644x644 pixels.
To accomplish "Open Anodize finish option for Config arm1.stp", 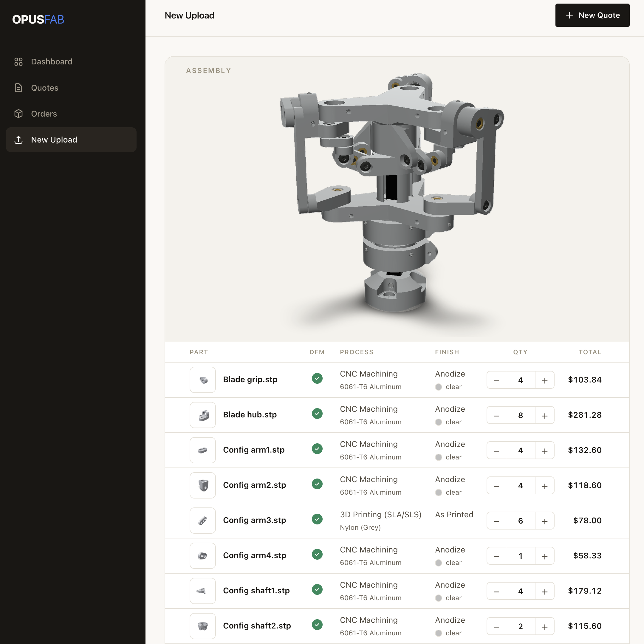I will tap(450, 444).
